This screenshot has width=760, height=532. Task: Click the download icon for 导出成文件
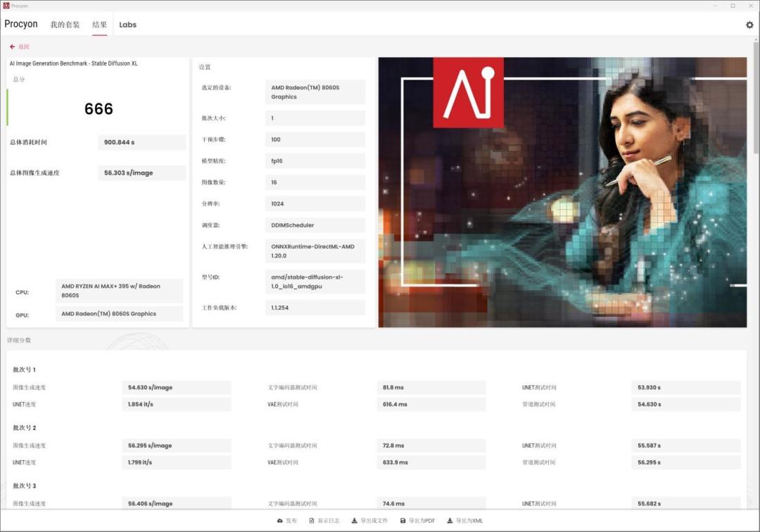354,521
